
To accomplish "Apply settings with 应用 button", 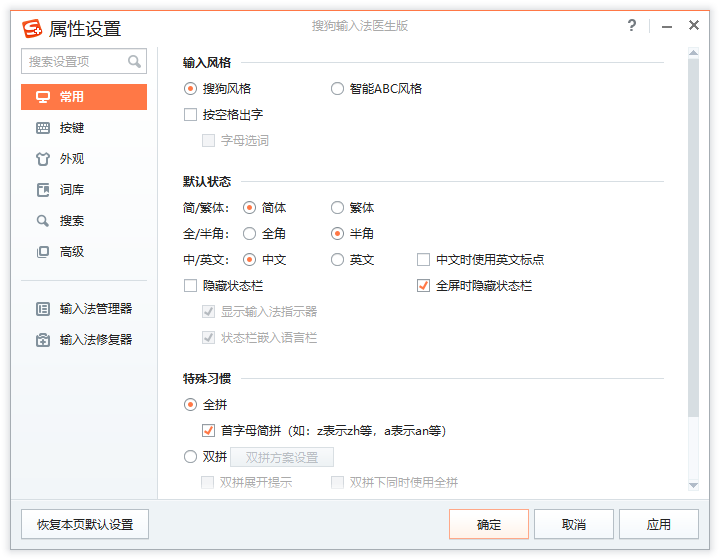I will pyautogui.click(x=659, y=524).
